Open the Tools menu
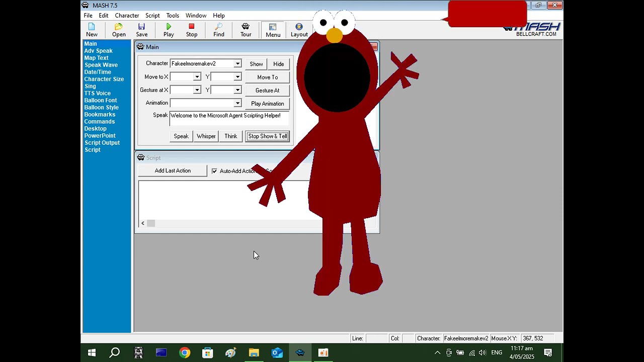Viewport: 644px width, 362px height. 173,16
